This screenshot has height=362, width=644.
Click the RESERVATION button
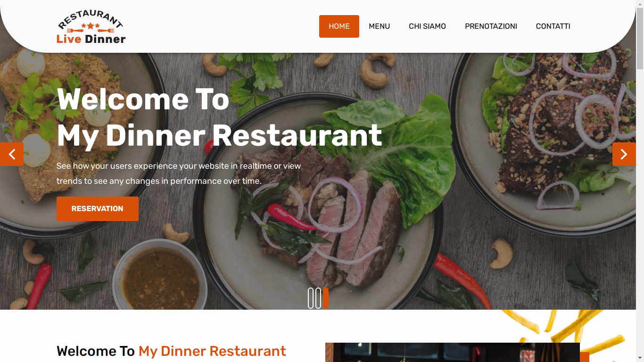point(98,209)
